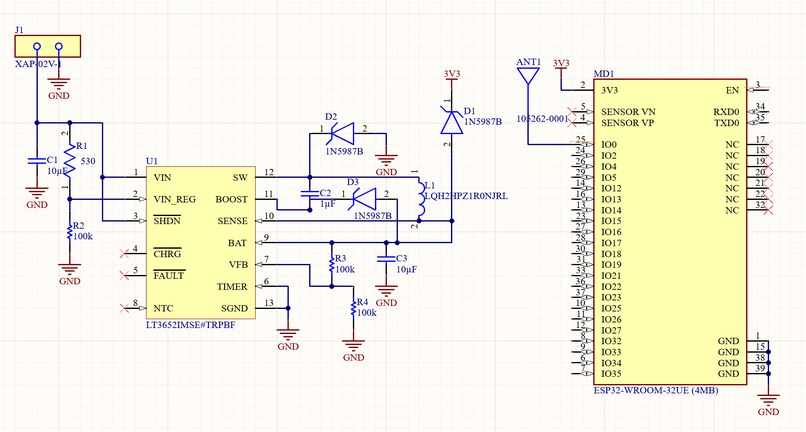Select GND symbol below resistor R2

pos(69,275)
